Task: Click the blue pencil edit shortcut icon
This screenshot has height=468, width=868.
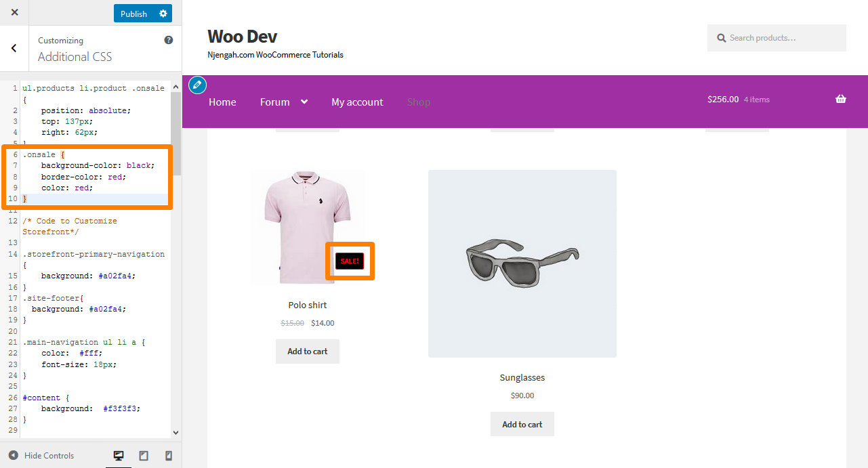Action: click(197, 85)
